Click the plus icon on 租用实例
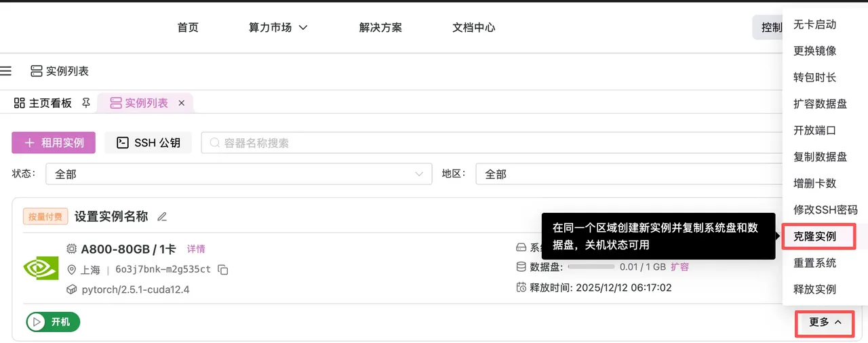 click(29, 142)
